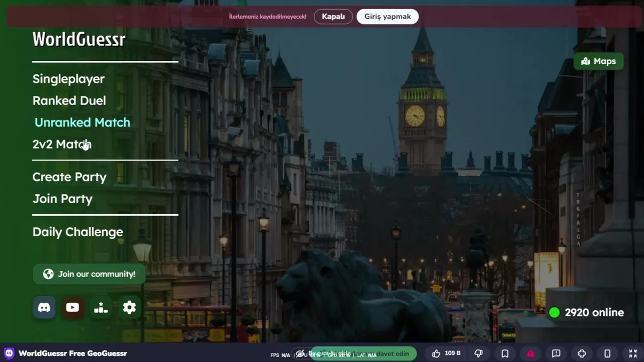
Task: Like the game with thumbs-up button
Action: click(x=446, y=353)
